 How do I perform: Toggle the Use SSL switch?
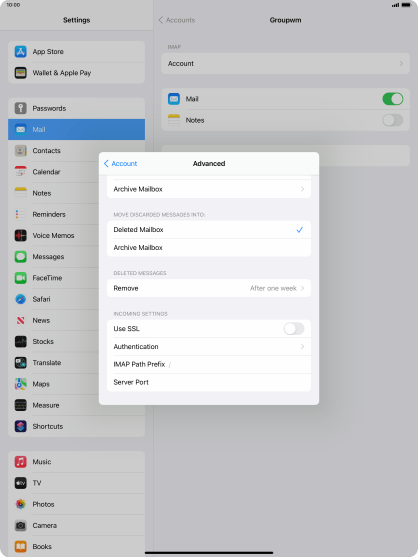point(294,329)
